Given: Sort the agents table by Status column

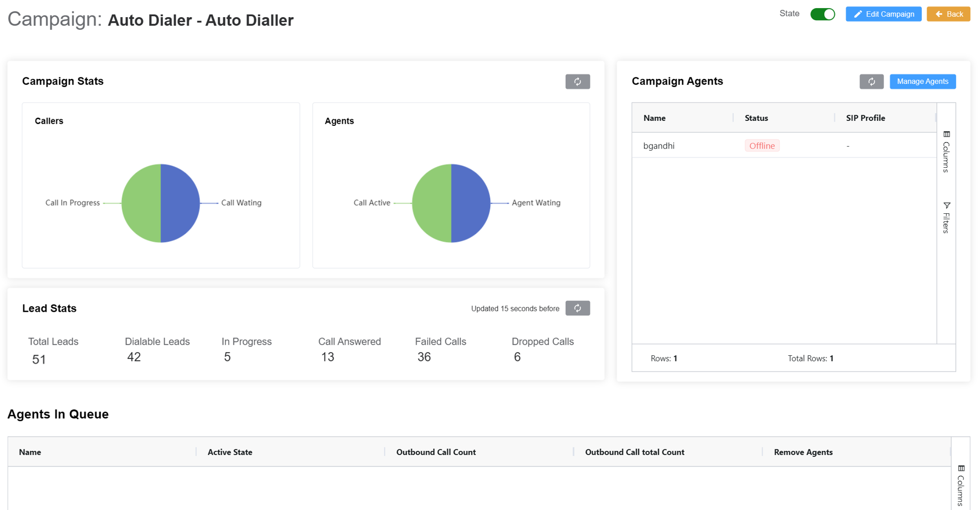Looking at the screenshot, I should click(756, 118).
